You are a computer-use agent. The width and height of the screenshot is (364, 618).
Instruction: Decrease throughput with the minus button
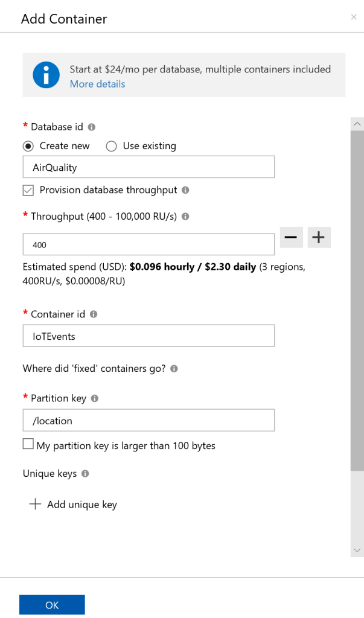[x=291, y=238]
